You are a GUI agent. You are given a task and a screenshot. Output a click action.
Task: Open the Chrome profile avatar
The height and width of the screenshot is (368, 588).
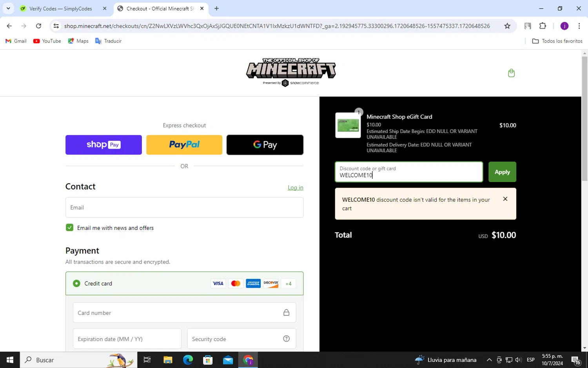pyautogui.click(x=564, y=26)
